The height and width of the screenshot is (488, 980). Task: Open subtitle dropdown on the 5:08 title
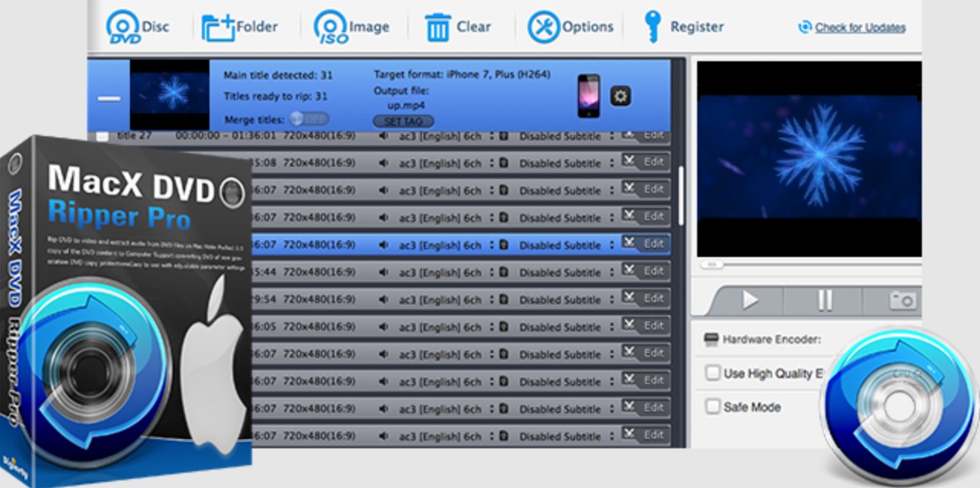[x=612, y=163]
